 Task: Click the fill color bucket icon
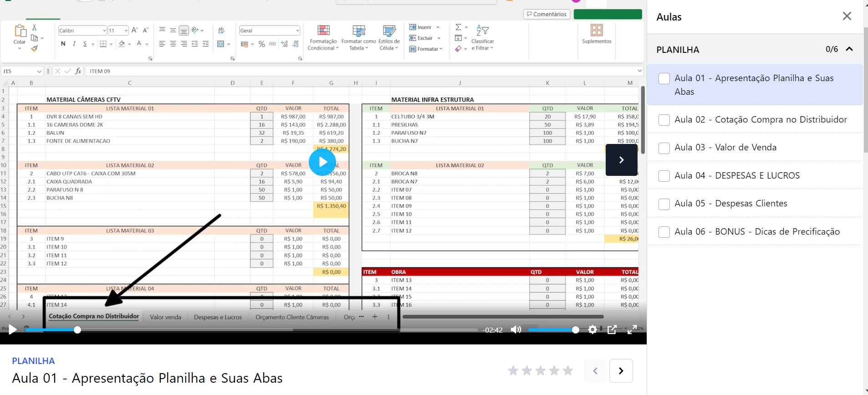point(122,44)
